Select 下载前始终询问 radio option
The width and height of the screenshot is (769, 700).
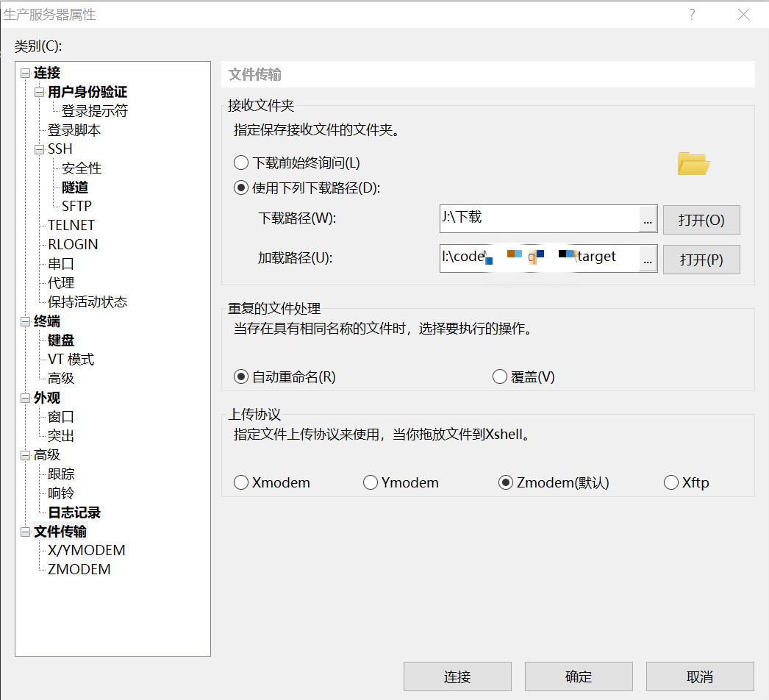(241, 163)
